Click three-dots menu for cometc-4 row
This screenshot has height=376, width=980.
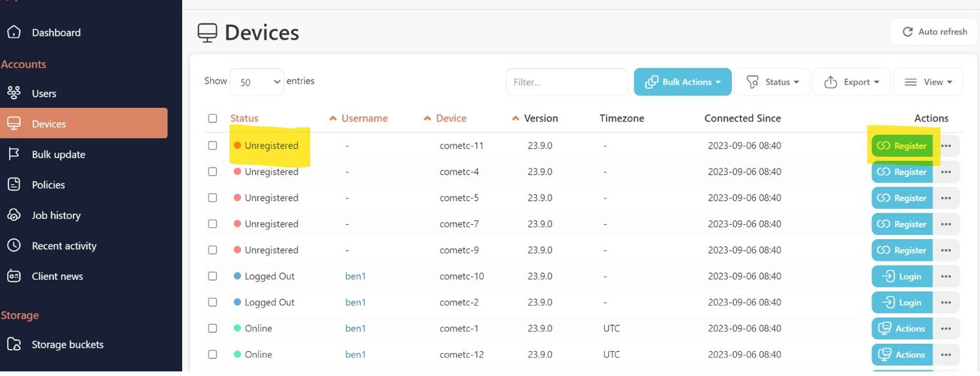point(946,172)
